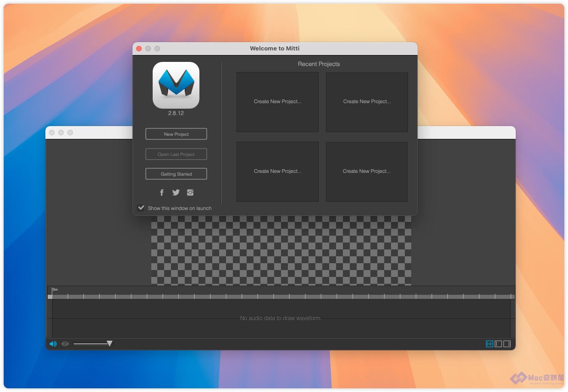Minimize the Welcome to Mitti window
568x392 pixels.
point(148,49)
